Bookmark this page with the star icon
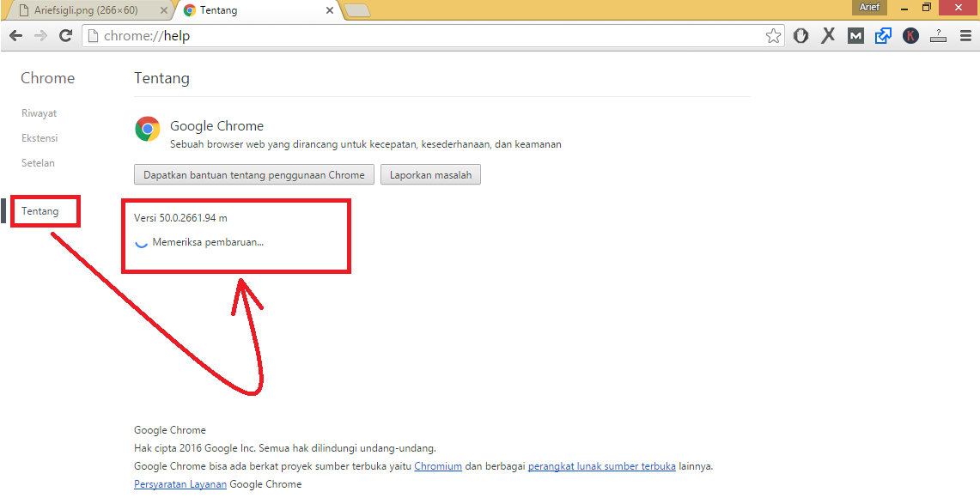The width and height of the screenshot is (980, 498). 773,36
